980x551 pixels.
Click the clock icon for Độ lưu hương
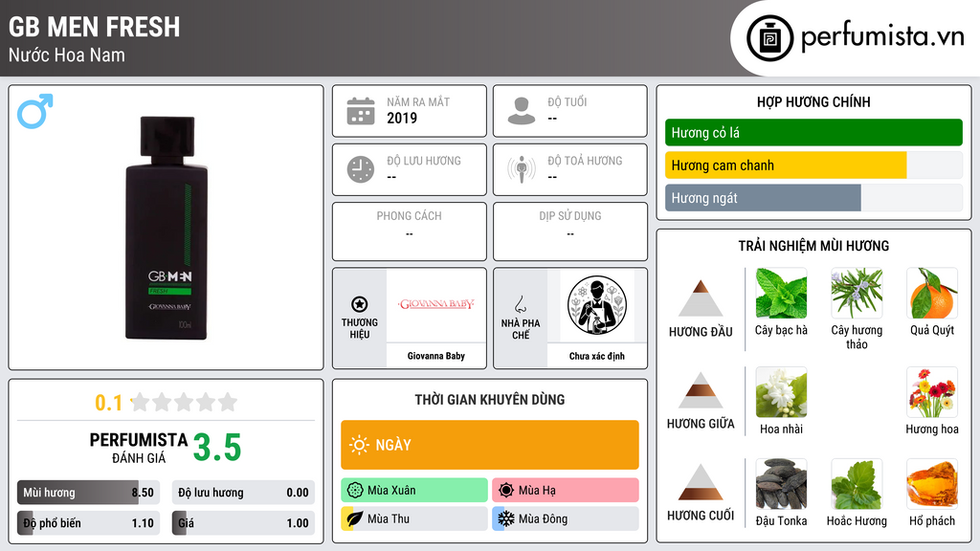pos(361,169)
